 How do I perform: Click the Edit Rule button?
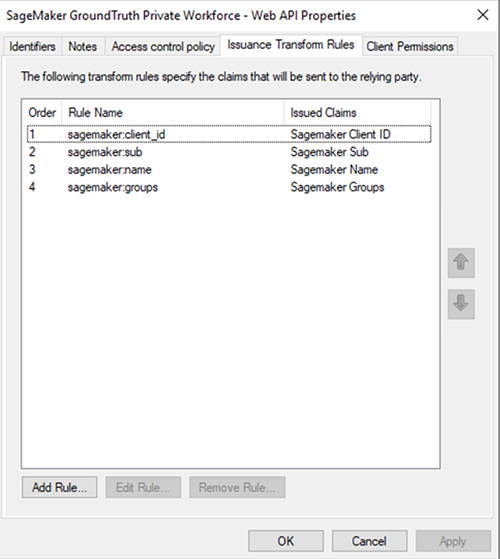pos(143,487)
